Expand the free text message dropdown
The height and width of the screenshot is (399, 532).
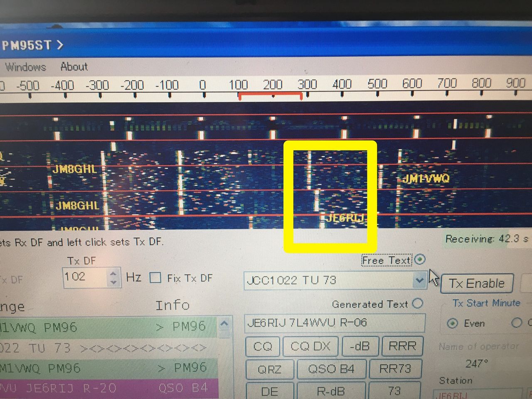tap(419, 281)
